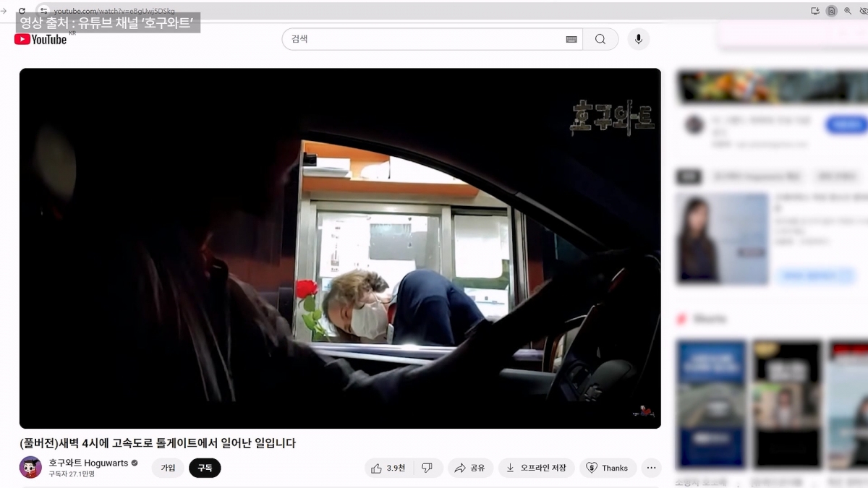The width and height of the screenshot is (868, 488).
Task: Send a tip with the Thanks button
Action: 608,468
